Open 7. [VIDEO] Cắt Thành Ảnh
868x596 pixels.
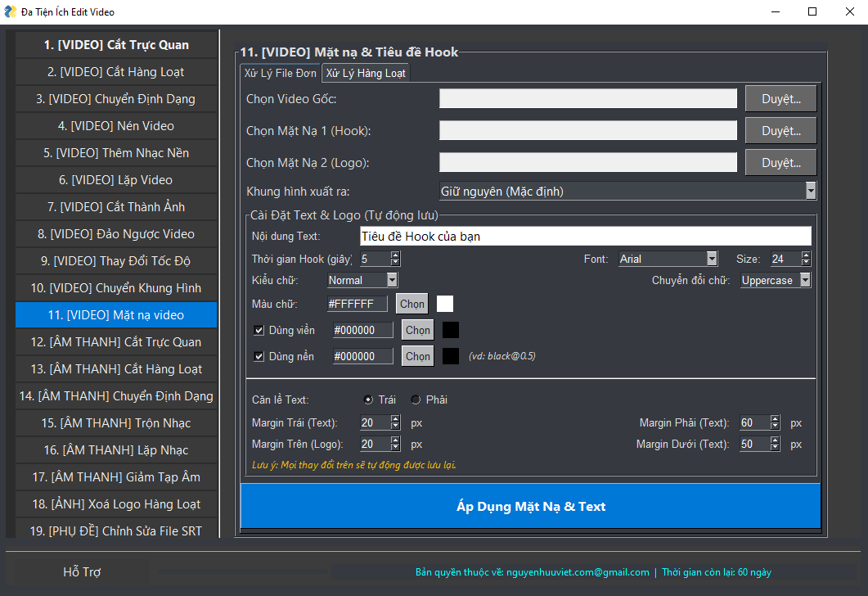[x=116, y=206]
